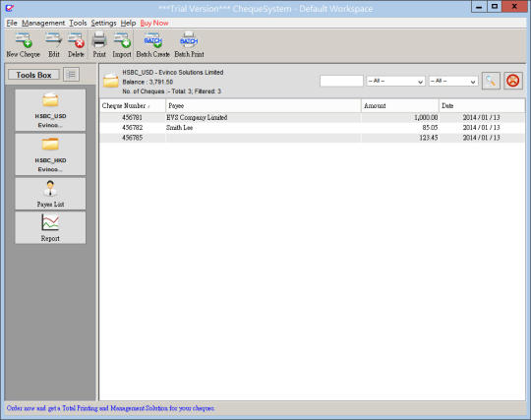Open the second -- All -- filter dropdown
The image size is (531, 420).
pyautogui.click(x=453, y=82)
